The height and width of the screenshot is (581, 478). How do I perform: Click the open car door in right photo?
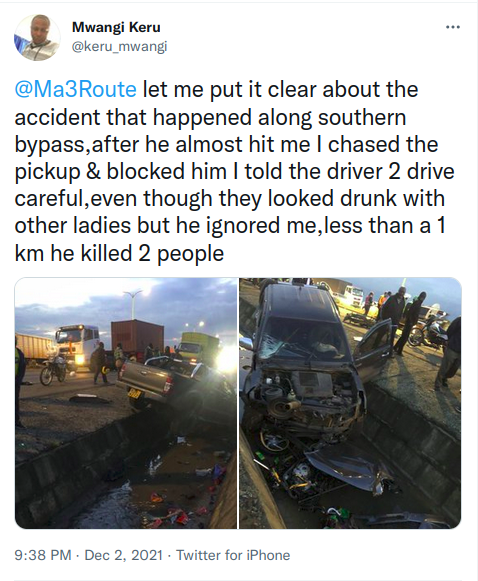(372, 348)
